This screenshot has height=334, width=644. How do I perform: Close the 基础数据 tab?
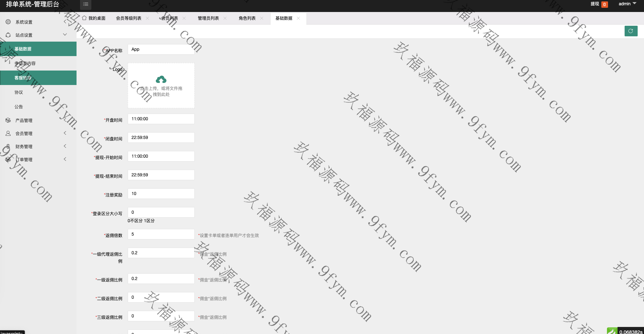pyautogui.click(x=298, y=18)
